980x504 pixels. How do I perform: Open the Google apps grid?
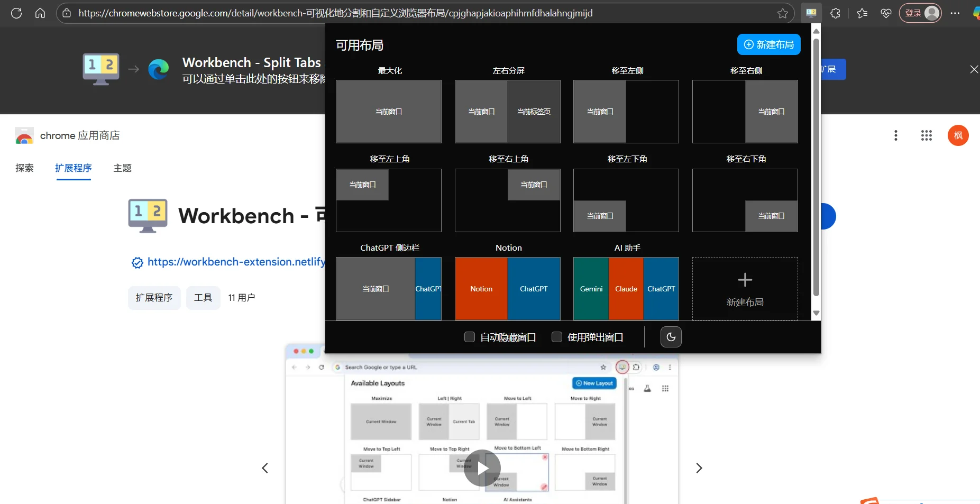927,135
